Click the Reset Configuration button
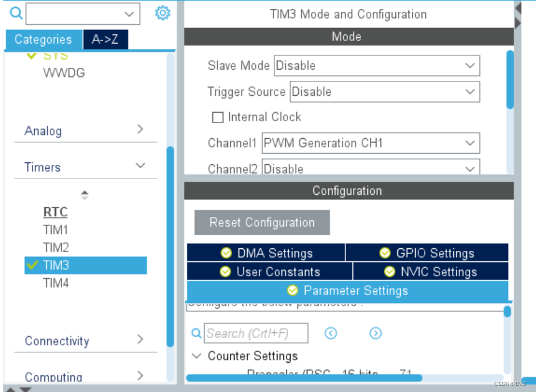 (x=261, y=222)
